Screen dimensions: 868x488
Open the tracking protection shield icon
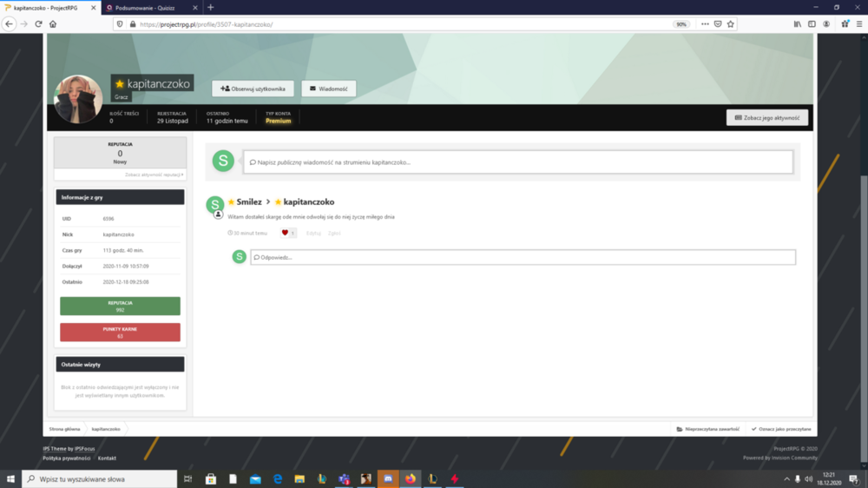tap(120, 24)
